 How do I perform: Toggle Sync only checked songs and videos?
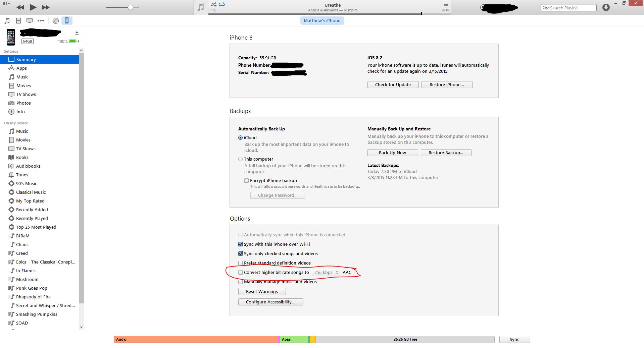point(240,254)
